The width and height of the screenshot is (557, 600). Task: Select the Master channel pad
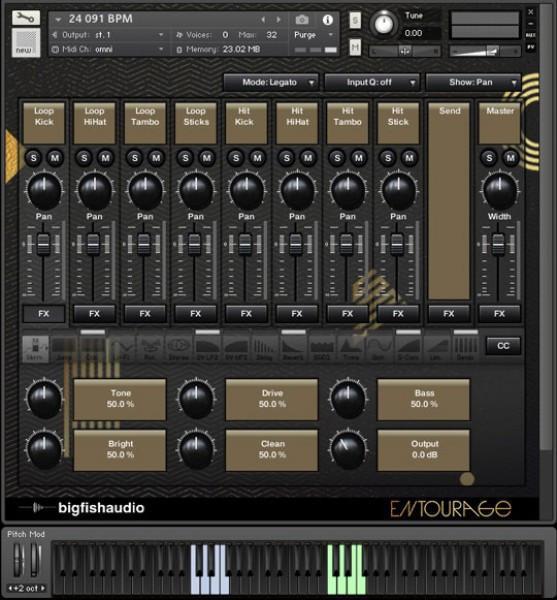pos(500,123)
